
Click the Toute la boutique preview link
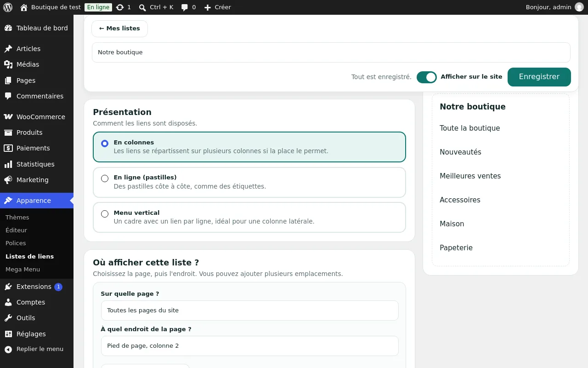click(470, 128)
